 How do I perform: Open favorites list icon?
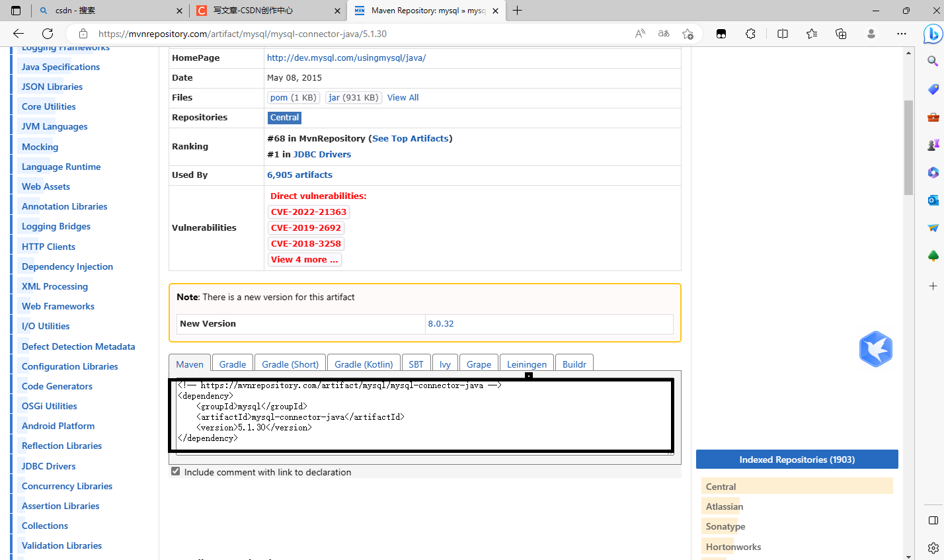[812, 34]
